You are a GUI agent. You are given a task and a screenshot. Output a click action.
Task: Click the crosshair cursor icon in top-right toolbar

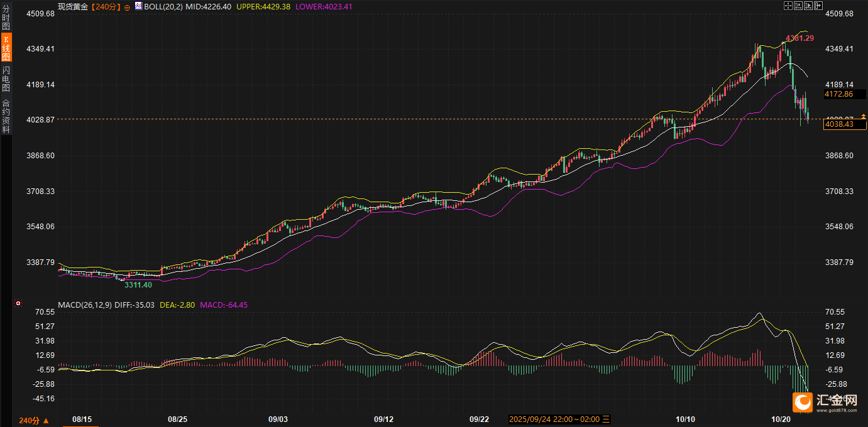(x=788, y=6)
